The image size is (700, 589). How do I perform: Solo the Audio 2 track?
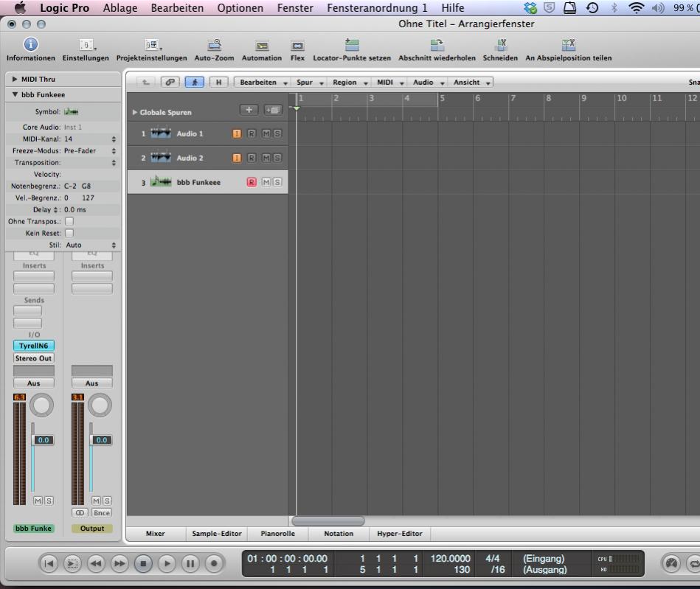(277, 158)
